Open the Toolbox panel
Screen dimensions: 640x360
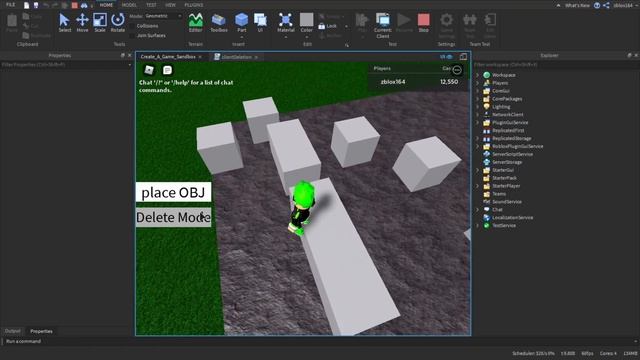click(x=219, y=23)
